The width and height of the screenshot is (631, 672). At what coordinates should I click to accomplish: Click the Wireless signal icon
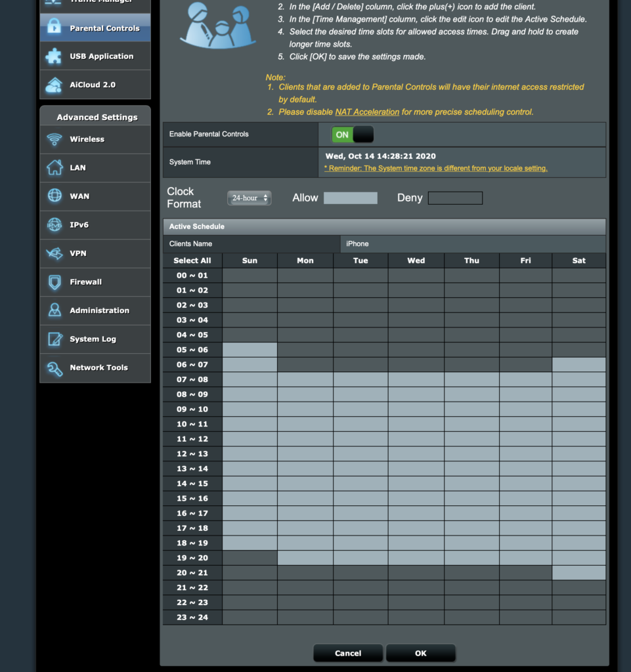(54, 139)
